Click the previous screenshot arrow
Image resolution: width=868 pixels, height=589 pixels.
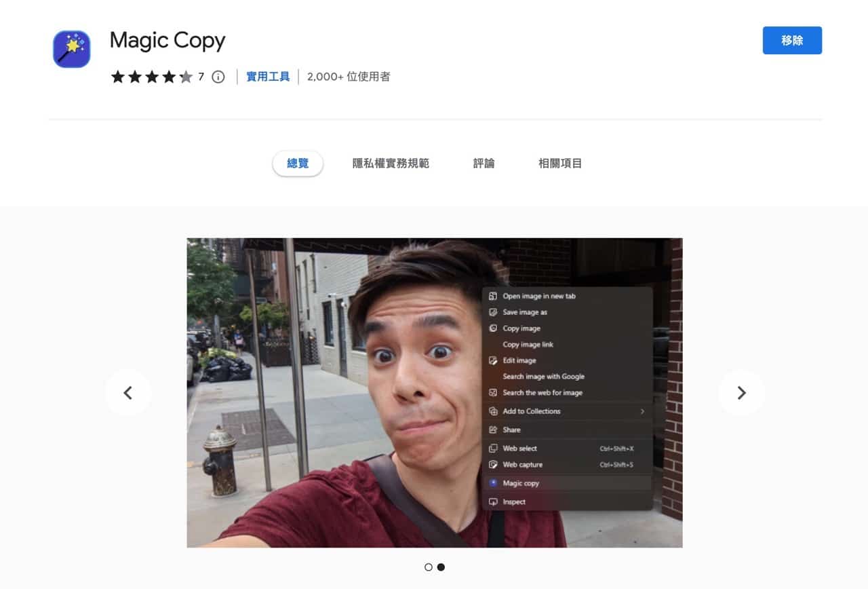[128, 393]
